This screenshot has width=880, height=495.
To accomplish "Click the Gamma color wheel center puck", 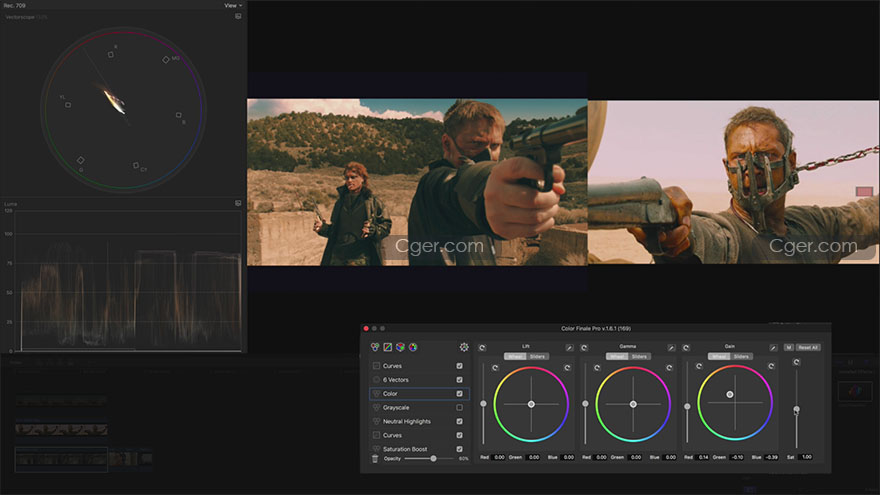I will pos(633,404).
